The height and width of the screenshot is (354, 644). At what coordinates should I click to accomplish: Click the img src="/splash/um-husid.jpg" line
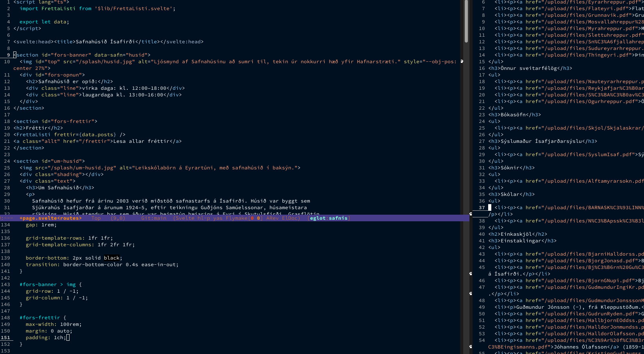pos(160,168)
